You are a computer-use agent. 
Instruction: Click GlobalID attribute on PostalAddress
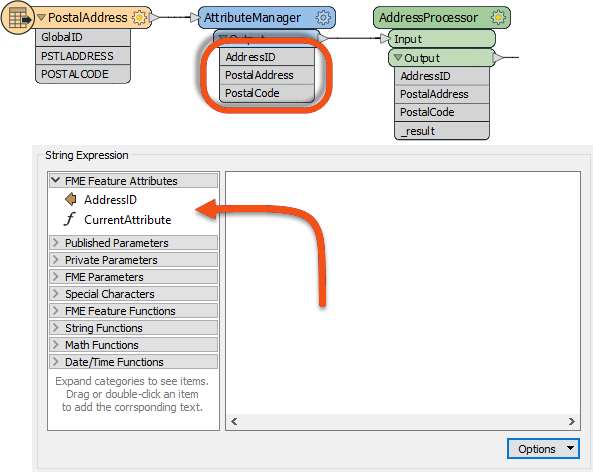pos(83,37)
